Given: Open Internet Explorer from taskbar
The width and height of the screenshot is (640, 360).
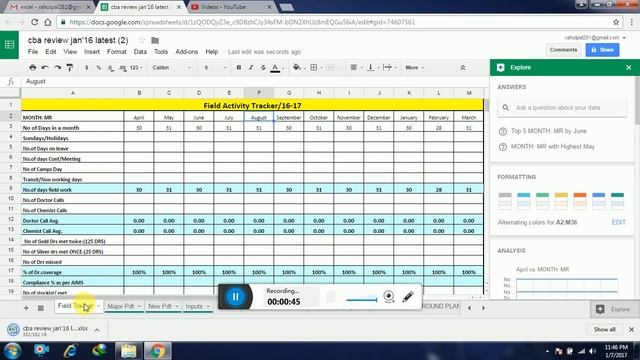Looking at the screenshot, I should [x=70, y=351].
